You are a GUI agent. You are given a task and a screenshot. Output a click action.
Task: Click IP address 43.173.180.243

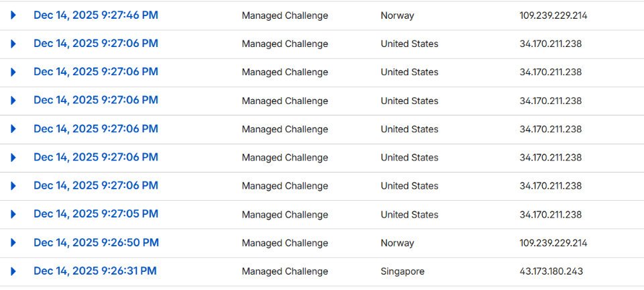click(551, 271)
